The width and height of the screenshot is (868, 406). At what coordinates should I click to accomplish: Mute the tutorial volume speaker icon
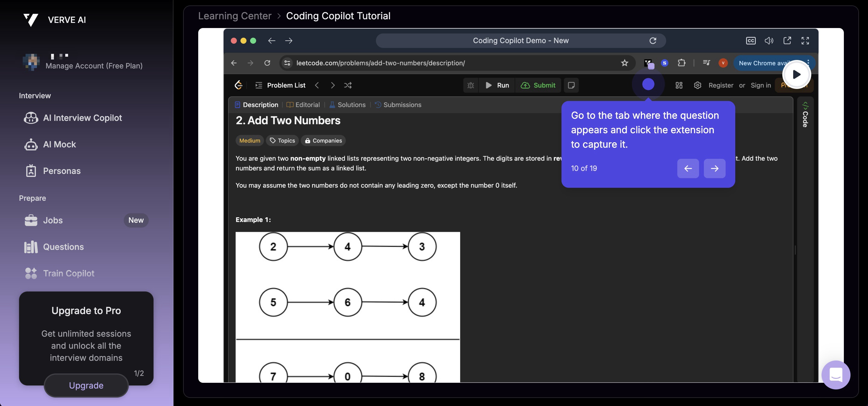tap(769, 41)
